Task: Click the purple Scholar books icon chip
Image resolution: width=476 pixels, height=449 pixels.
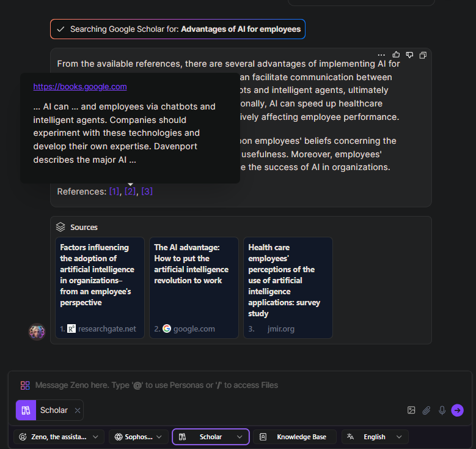Action: pyautogui.click(x=26, y=410)
